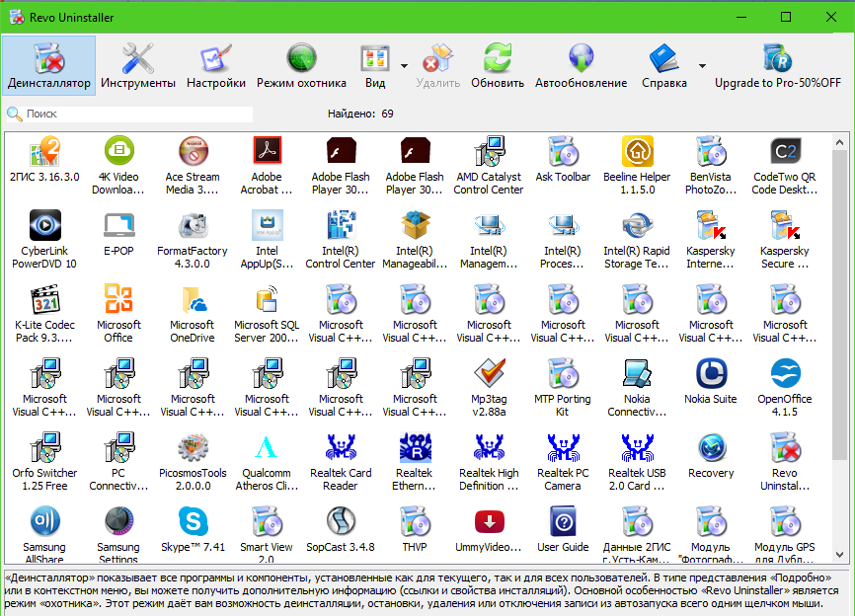Select BenVista PhotoZoom icon
The image size is (855, 616).
(711, 151)
